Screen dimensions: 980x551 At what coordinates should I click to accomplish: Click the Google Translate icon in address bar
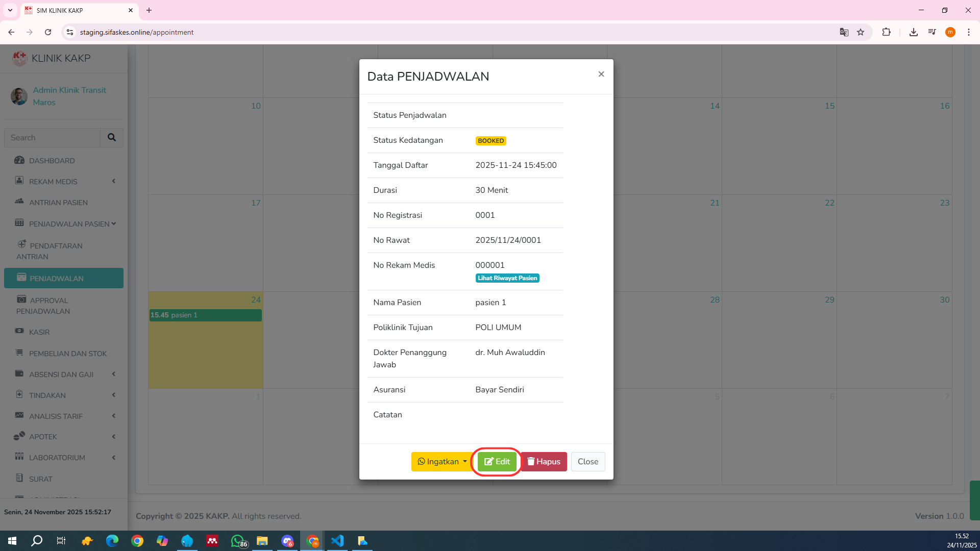pos(844,32)
